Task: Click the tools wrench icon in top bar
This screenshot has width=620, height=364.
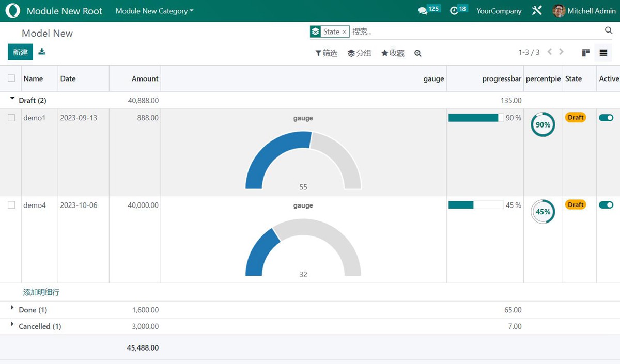Action: point(537,10)
